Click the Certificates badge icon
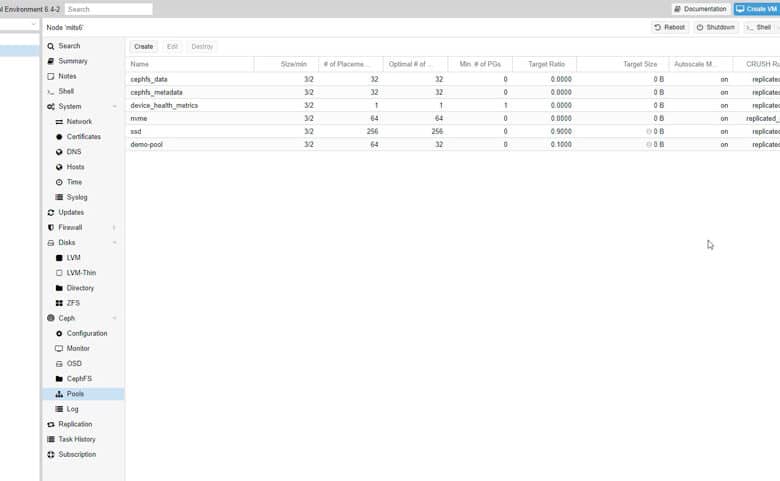The image size is (780, 481). (59, 137)
